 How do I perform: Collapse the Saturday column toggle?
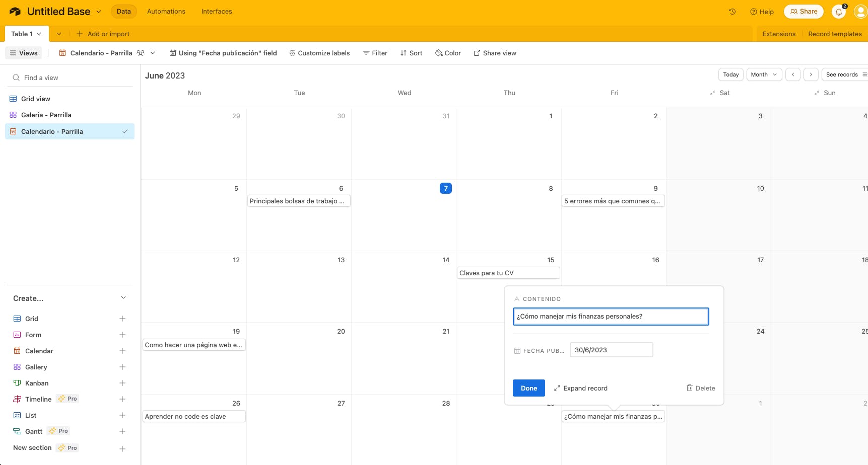click(712, 93)
